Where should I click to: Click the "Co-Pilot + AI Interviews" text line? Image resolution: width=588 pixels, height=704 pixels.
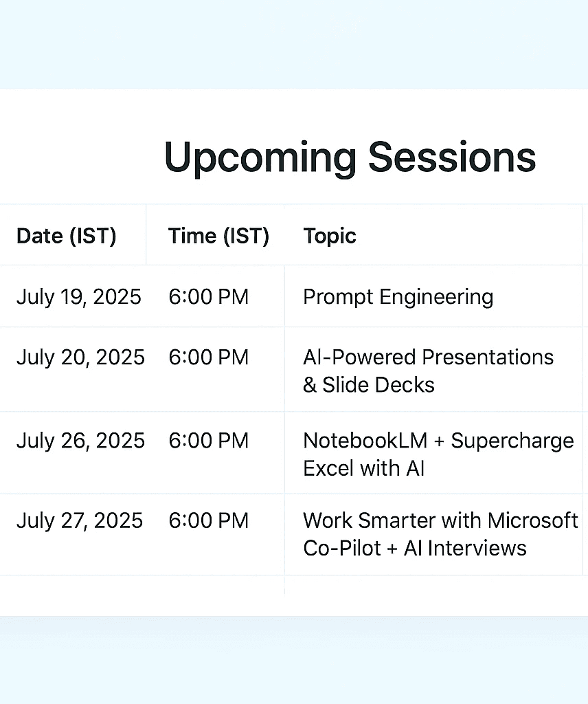coord(415,548)
